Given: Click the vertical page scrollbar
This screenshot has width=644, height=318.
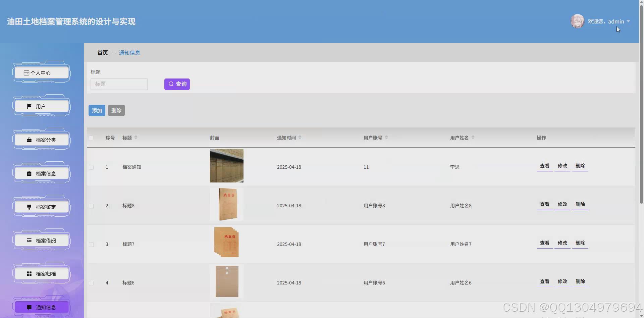Looking at the screenshot, I should point(641,134).
